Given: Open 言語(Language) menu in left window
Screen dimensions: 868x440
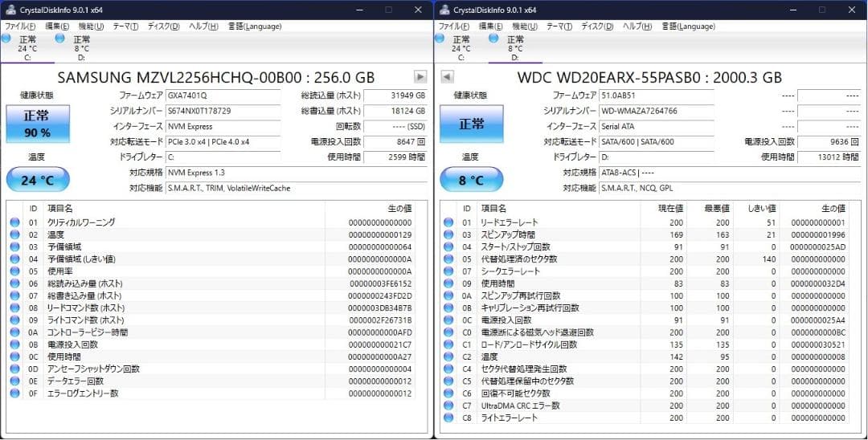Looking at the screenshot, I should point(255,26).
